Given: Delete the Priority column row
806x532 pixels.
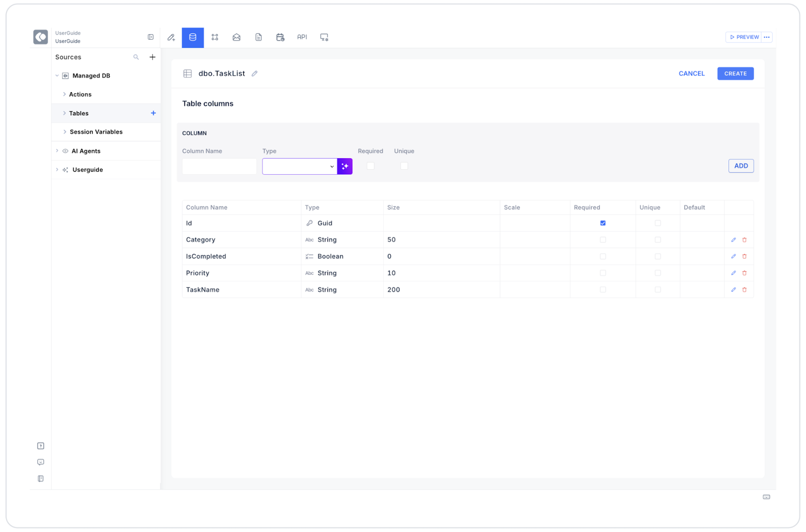Looking at the screenshot, I should point(745,273).
